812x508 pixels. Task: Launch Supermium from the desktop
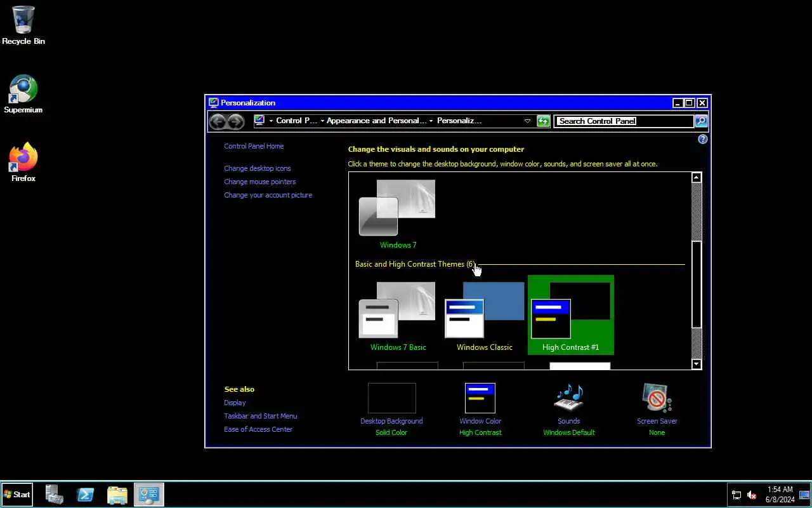coord(23,95)
